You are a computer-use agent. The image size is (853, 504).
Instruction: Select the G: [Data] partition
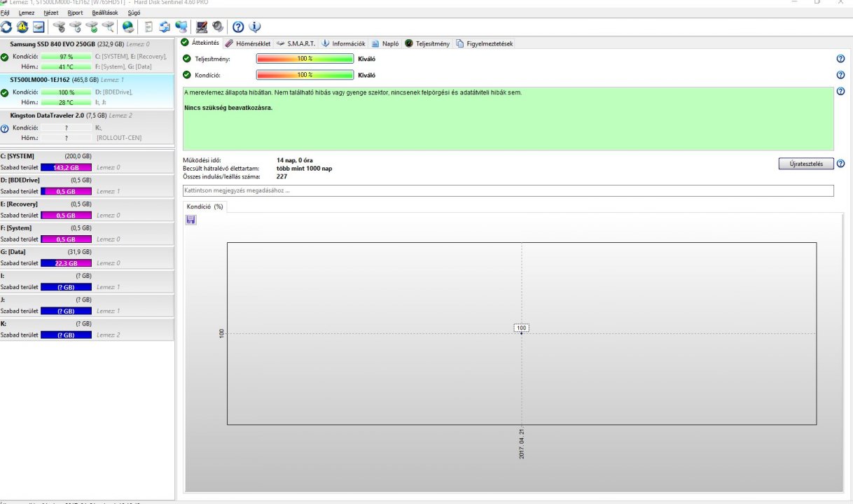pos(87,257)
